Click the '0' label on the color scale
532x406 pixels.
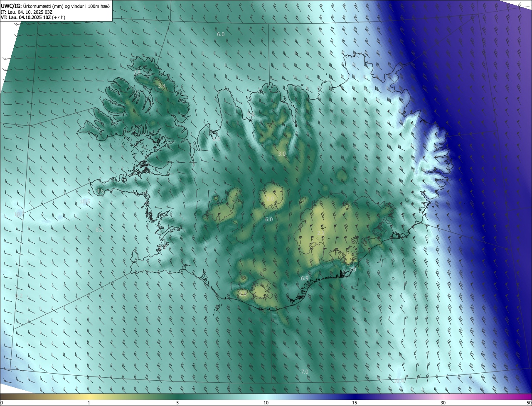[x=2, y=403]
